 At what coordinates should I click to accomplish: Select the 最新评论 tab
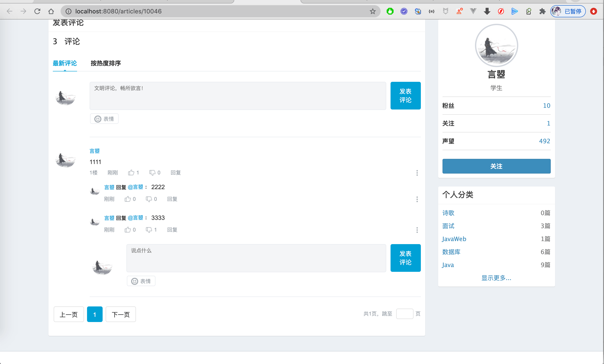65,63
